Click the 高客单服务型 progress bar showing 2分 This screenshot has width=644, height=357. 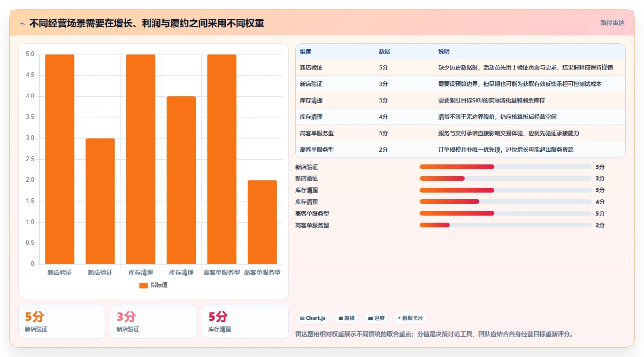pos(506,225)
